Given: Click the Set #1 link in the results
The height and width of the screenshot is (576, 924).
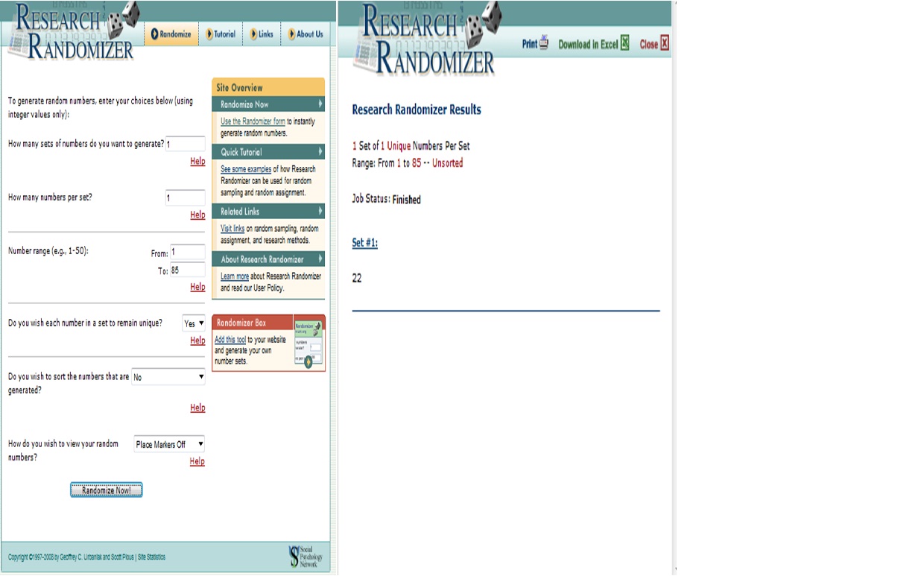Looking at the screenshot, I should (x=364, y=243).
